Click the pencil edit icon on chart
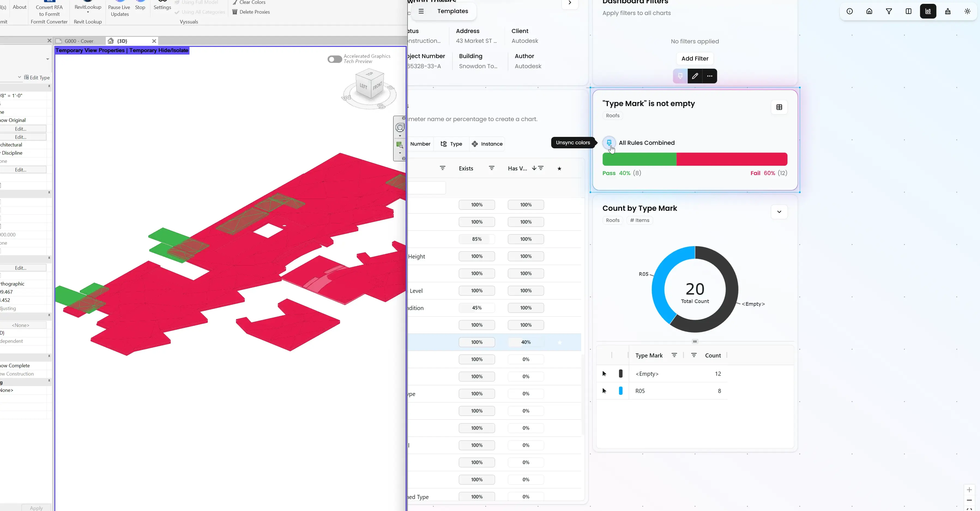The image size is (980, 511). [x=695, y=76]
